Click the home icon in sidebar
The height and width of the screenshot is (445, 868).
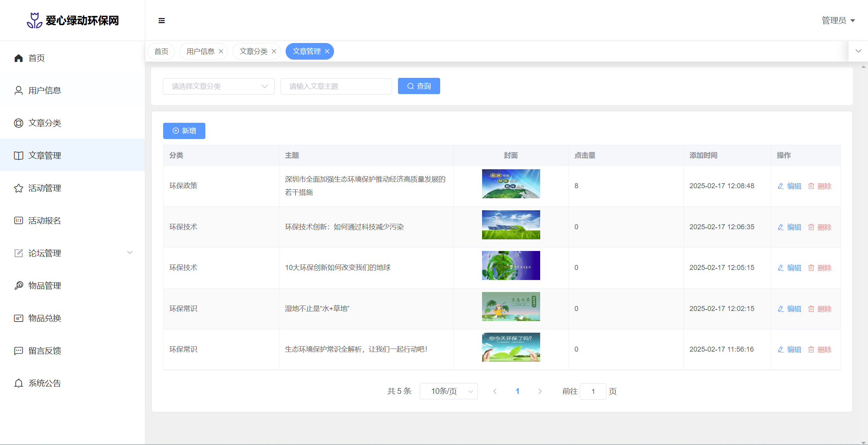tap(19, 58)
